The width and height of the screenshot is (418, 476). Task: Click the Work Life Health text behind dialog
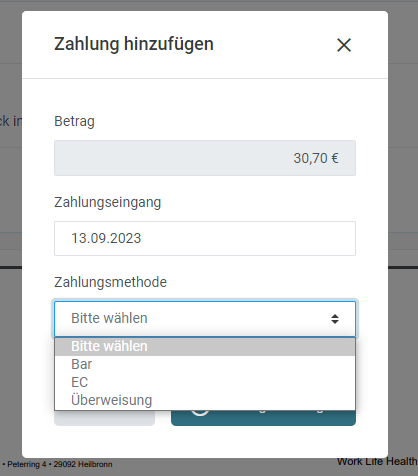coord(377,462)
